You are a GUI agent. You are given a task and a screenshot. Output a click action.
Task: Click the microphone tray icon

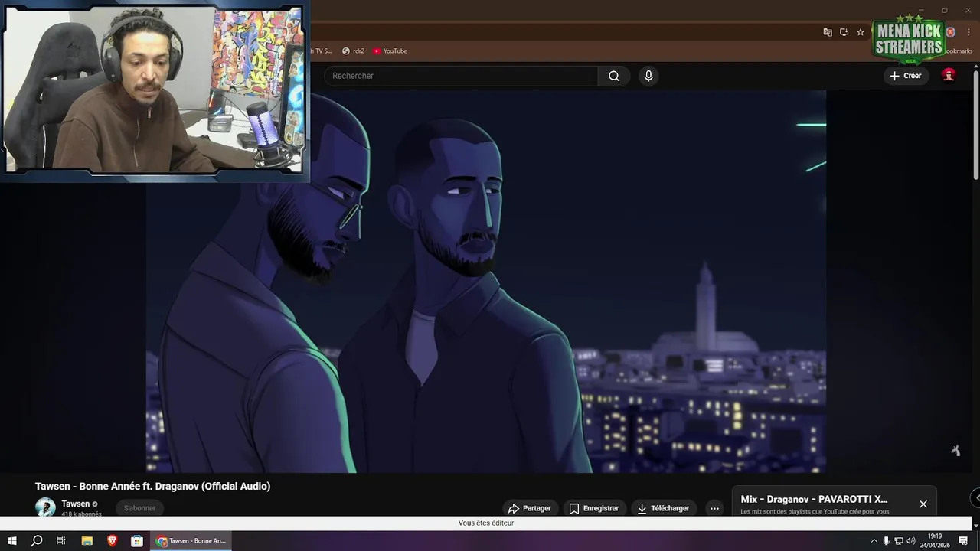point(887,541)
